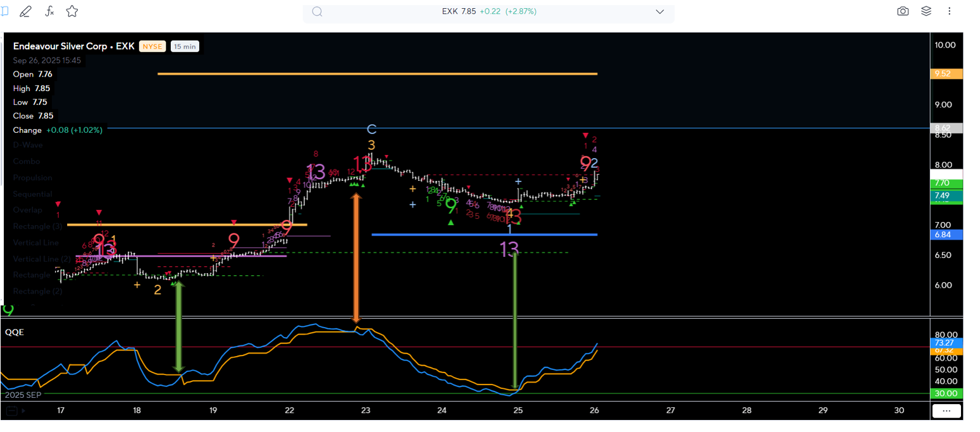This screenshot has width=980, height=432.
Task: Open the 15 min interval selector
Action: (185, 46)
